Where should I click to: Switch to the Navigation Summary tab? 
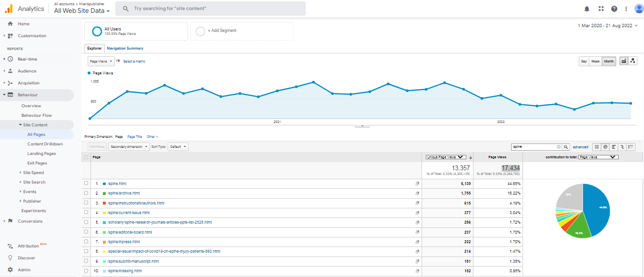(x=125, y=48)
